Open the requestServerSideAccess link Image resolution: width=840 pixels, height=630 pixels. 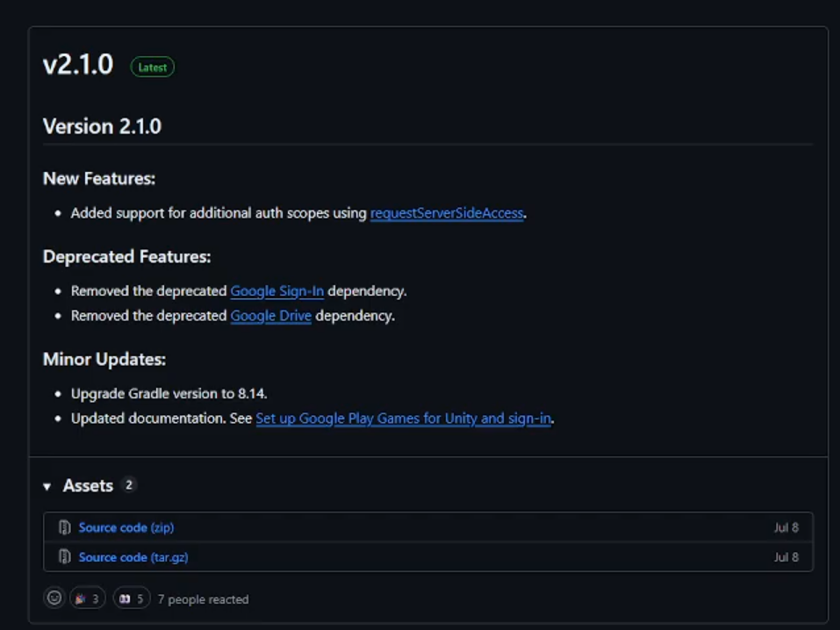447,213
